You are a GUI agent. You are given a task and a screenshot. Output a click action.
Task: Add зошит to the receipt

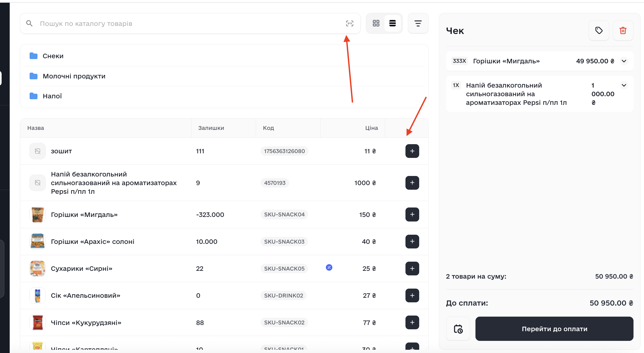click(412, 151)
